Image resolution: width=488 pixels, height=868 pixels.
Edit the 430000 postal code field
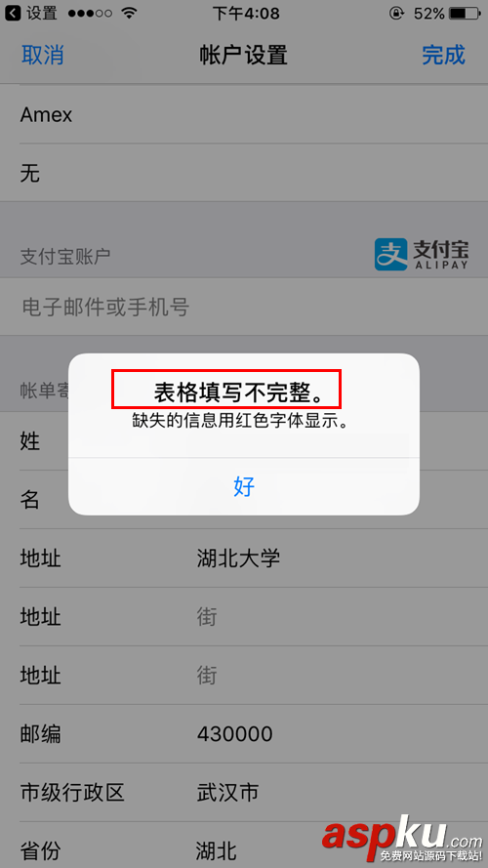tap(244, 734)
